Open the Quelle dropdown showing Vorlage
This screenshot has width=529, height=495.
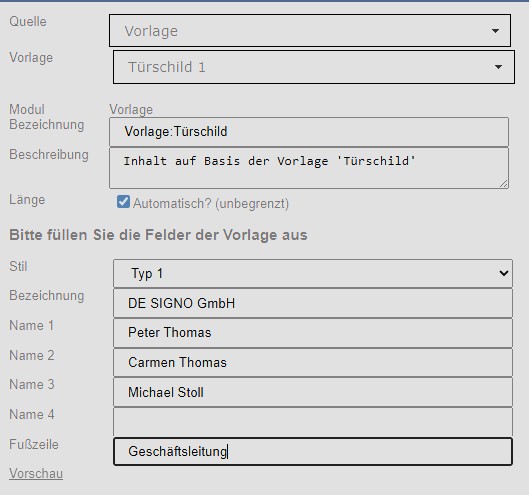click(x=310, y=30)
